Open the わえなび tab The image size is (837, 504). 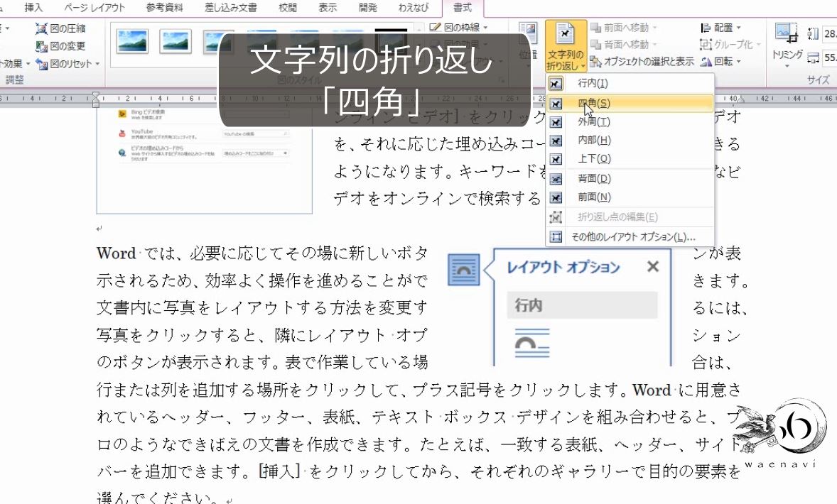pyautogui.click(x=414, y=8)
